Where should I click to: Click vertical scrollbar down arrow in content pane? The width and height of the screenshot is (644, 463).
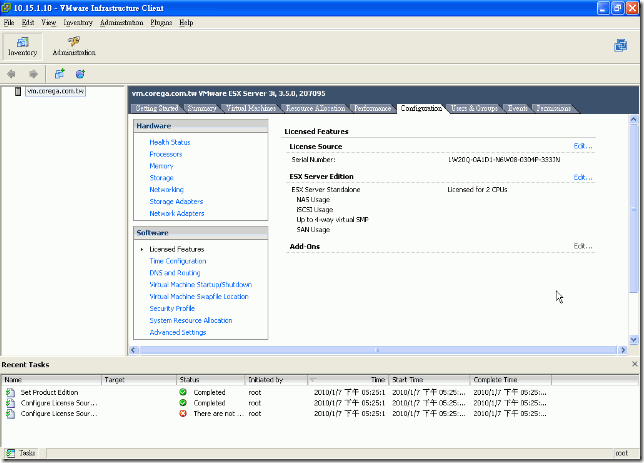click(x=633, y=340)
